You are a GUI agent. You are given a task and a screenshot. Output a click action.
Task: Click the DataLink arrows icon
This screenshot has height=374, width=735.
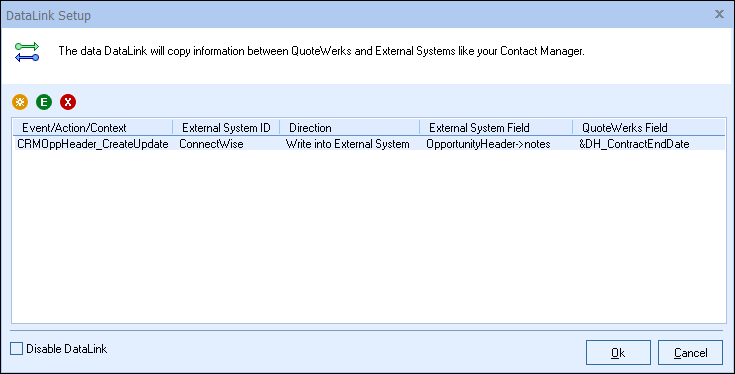(27, 52)
